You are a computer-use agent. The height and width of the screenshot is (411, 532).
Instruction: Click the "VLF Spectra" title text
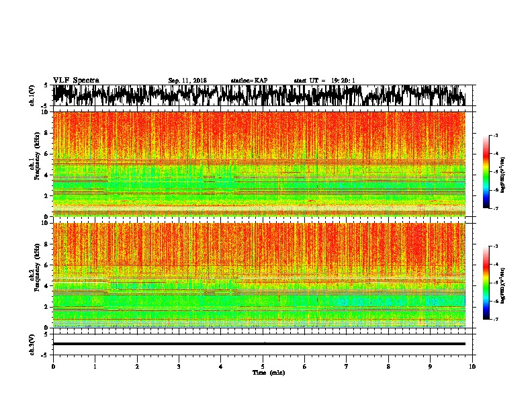click(77, 81)
